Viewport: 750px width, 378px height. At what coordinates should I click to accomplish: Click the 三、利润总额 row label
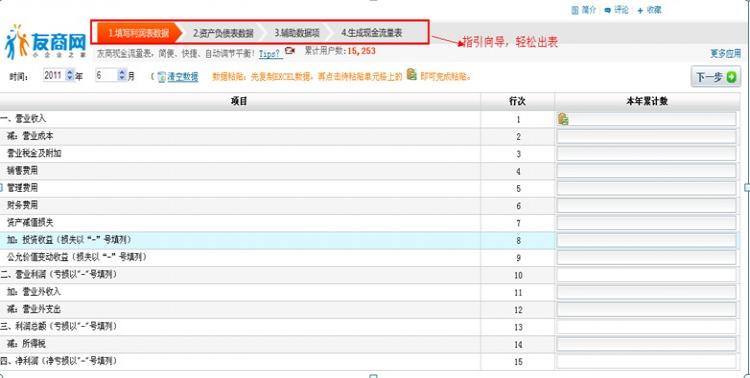coord(58,326)
